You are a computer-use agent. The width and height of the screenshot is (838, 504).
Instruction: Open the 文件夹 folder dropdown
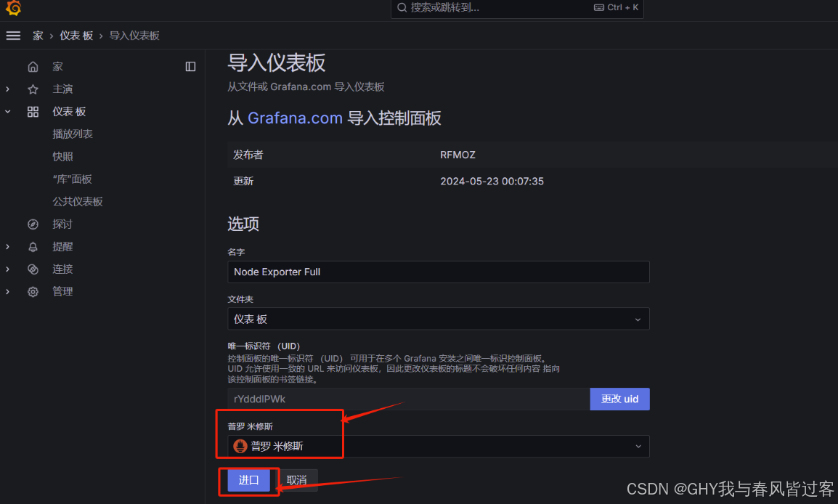[438, 319]
